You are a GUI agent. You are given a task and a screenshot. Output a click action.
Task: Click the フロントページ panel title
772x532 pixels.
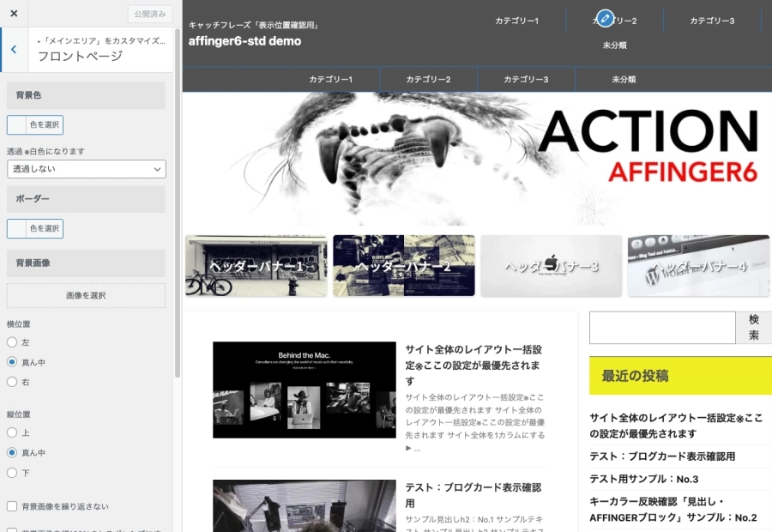point(81,56)
